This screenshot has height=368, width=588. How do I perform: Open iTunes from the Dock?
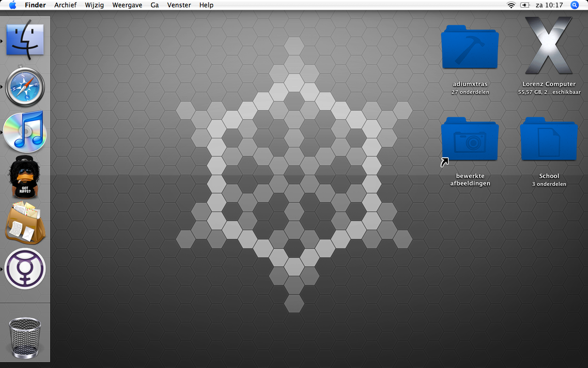point(25,132)
